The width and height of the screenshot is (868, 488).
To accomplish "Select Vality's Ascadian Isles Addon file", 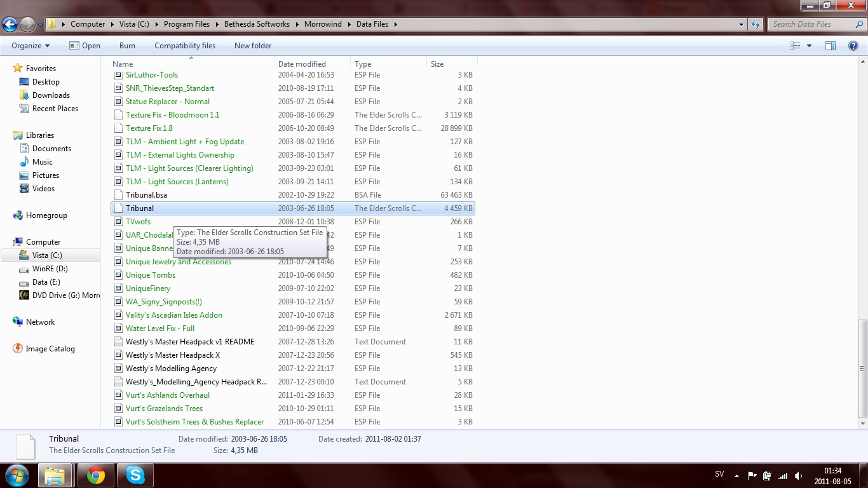I will coord(173,315).
